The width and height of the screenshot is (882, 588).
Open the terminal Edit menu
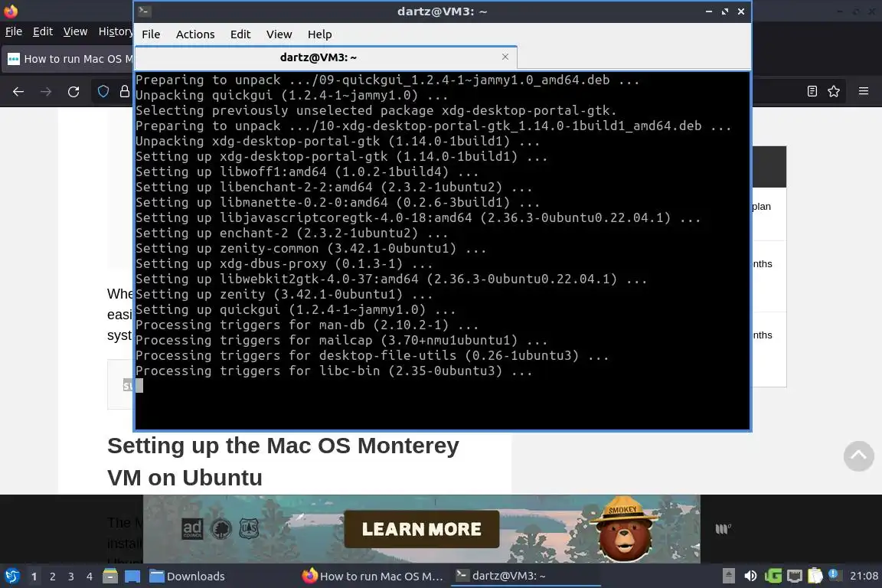[240, 34]
